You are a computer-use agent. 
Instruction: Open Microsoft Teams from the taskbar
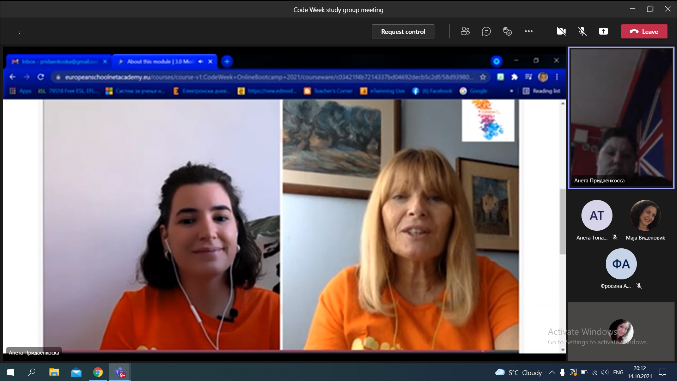(x=120, y=372)
